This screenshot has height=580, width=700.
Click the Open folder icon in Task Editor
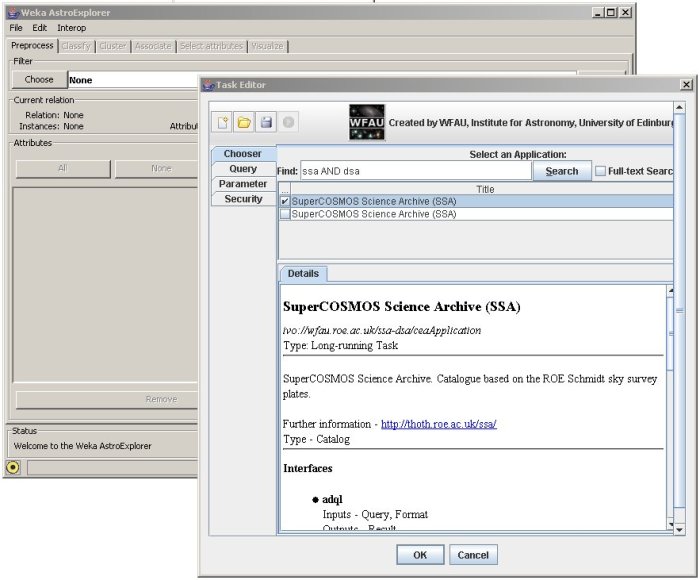pos(245,123)
